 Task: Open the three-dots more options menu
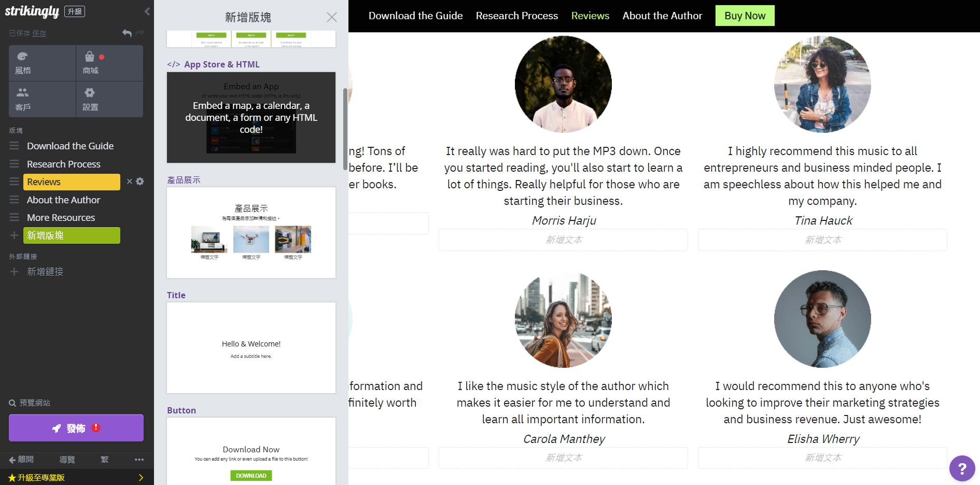[139, 460]
